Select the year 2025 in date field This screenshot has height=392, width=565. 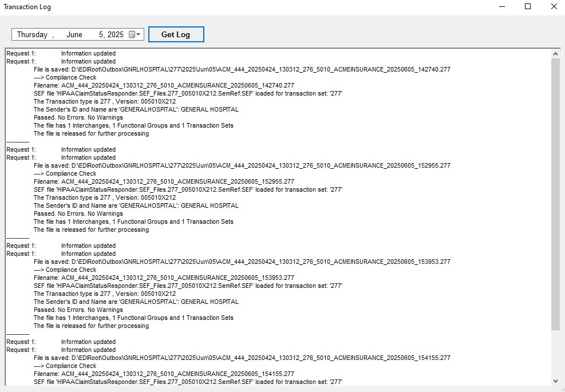point(115,34)
